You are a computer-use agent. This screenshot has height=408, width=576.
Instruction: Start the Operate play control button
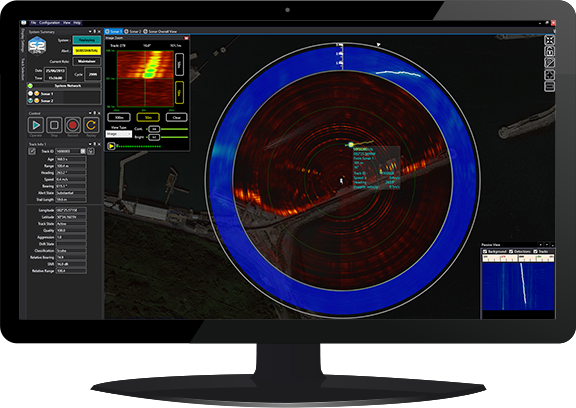coord(36,125)
